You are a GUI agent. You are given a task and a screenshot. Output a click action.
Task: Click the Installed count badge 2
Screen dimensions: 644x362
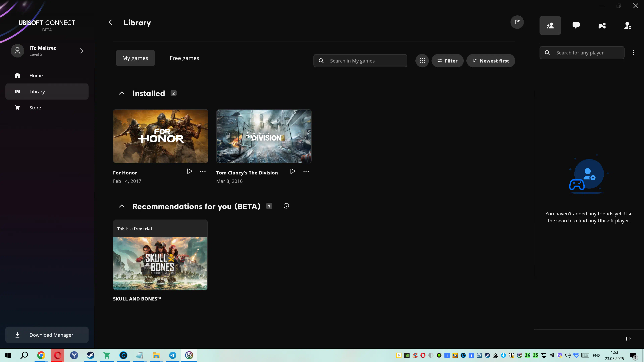coord(174,93)
